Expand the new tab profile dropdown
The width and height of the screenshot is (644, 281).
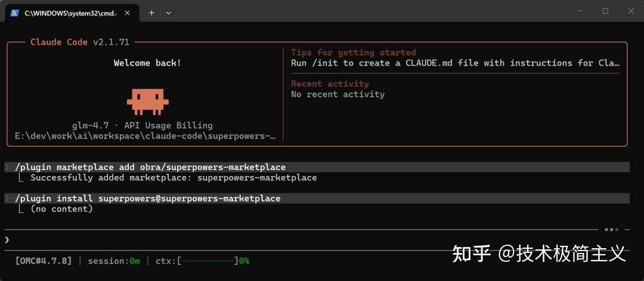168,13
